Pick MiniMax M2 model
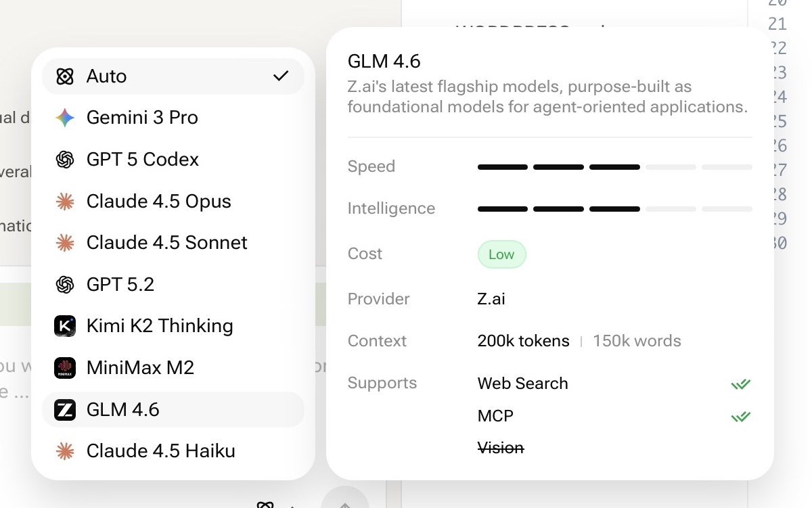Screen dimensions: 812x508 [x=173, y=368]
